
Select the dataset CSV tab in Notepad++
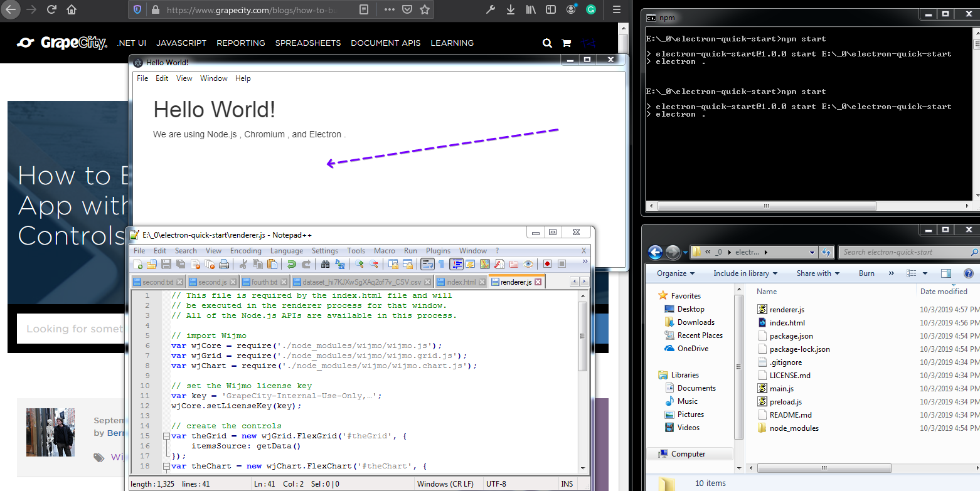(x=363, y=282)
